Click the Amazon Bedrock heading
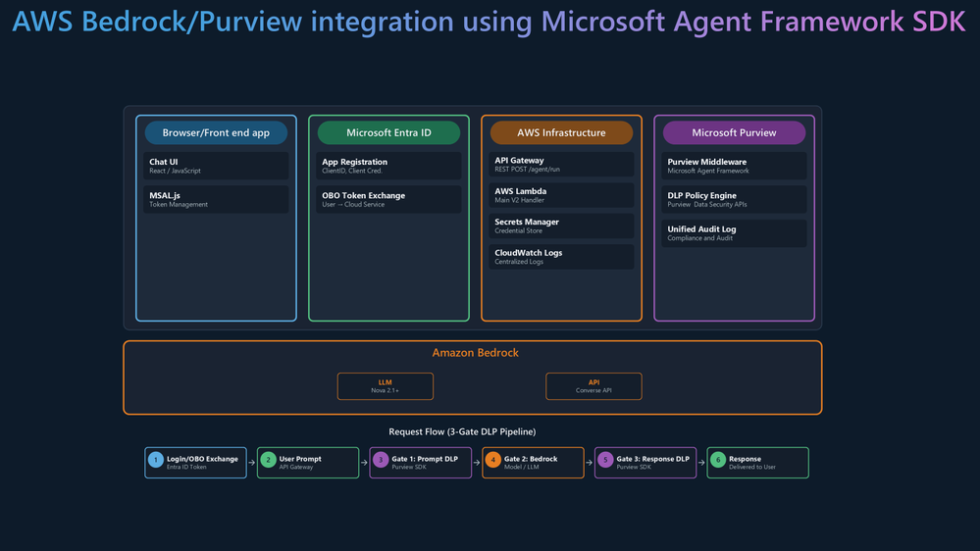Screen dimensions: 980x551 475,352
